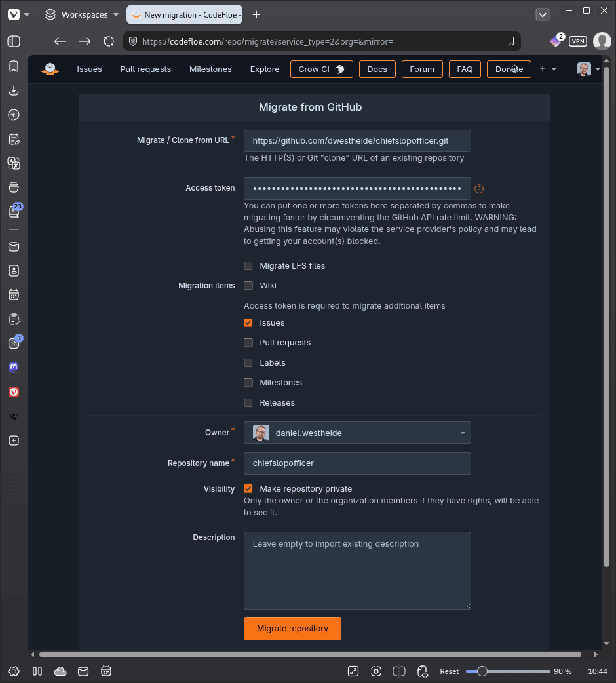Open the Mail panel in the sidebar
Image resolution: width=616 pixels, height=683 pixels.
(14, 246)
